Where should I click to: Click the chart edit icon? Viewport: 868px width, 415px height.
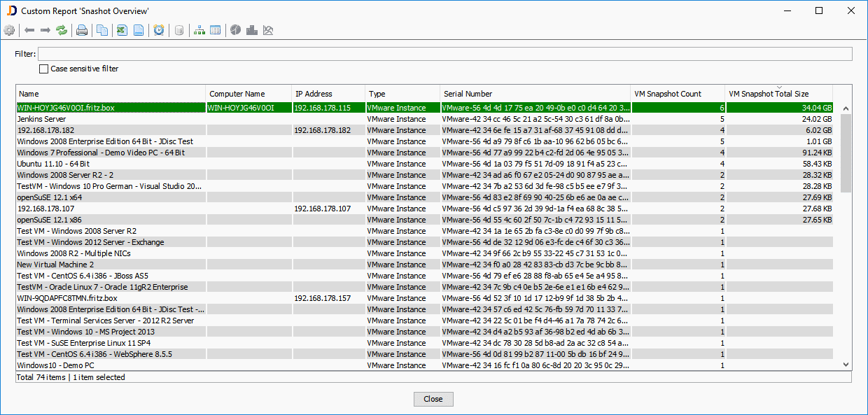[268, 29]
